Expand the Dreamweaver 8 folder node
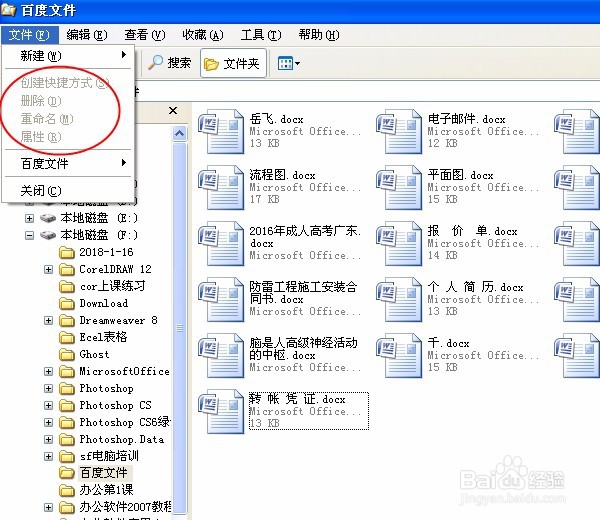Viewport: 600px width, 520px height. click(48, 320)
